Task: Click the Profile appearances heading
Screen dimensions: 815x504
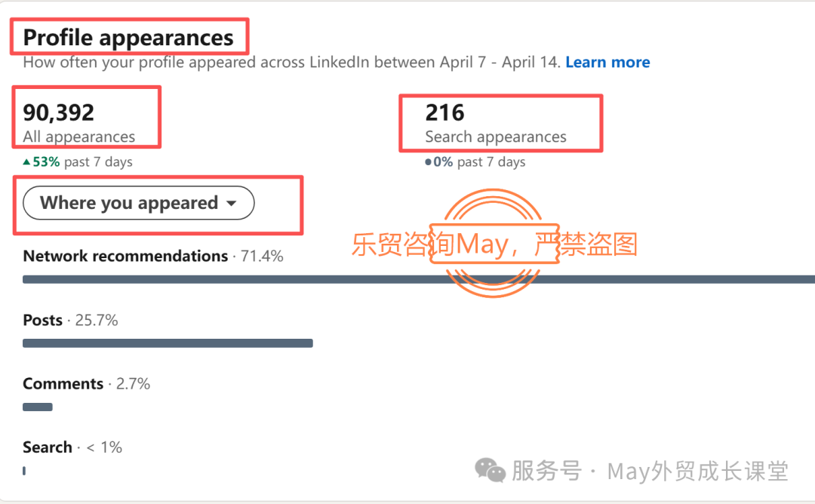Action: pos(128,38)
